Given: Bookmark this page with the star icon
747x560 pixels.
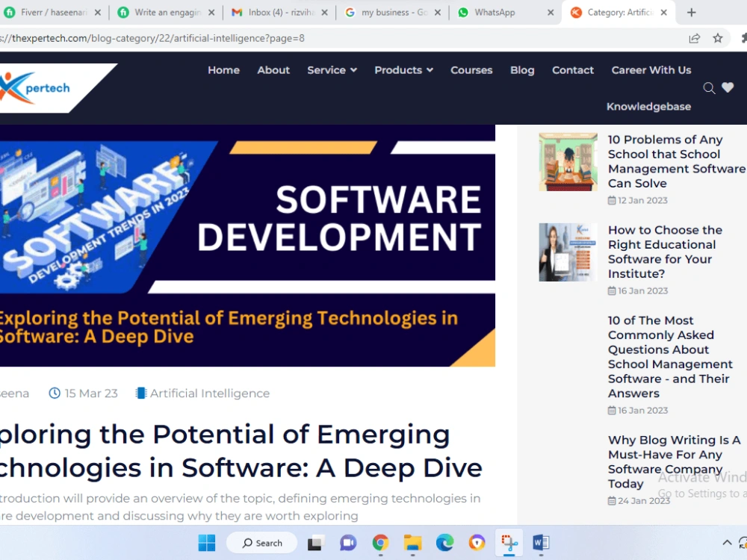Looking at the screenshot, I should pos(717,38).
